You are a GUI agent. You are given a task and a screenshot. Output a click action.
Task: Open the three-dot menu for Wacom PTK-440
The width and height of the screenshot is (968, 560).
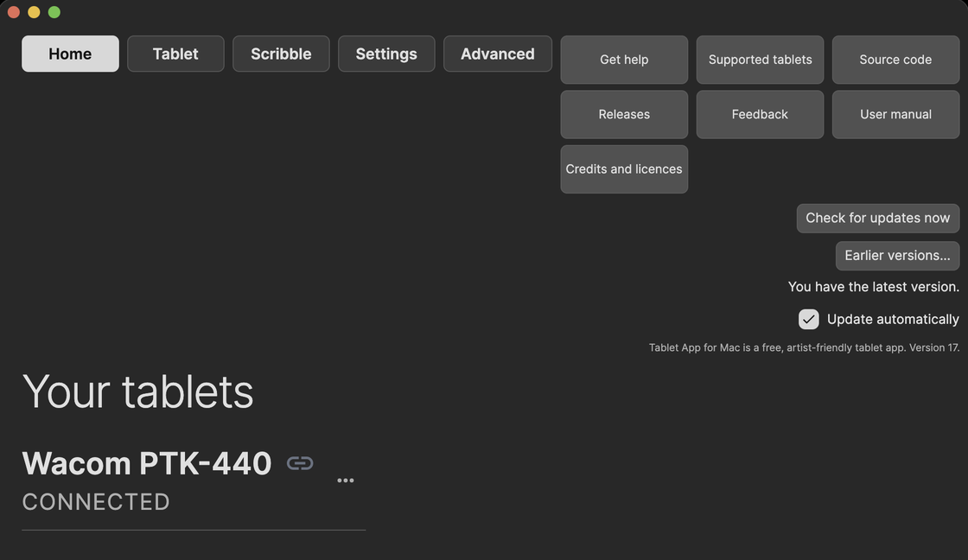click(345, 480)
